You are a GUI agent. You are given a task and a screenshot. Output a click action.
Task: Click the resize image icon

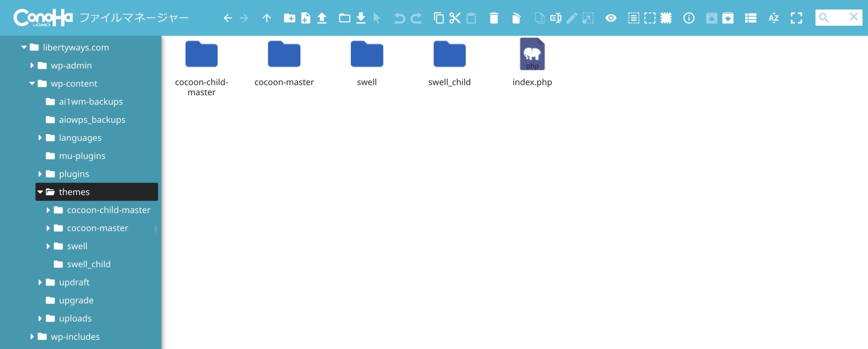coord(588,18)
